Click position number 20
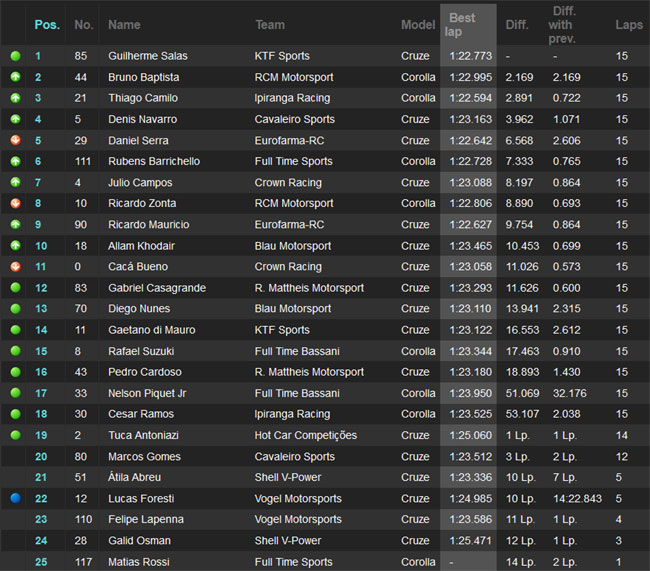Image resolution: width=650 pixels, height=571 pixels. [x=41, y=457]
